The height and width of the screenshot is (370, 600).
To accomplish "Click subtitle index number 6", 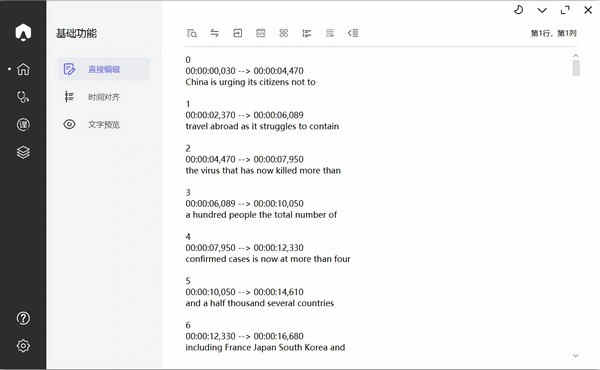I will tap(188, 325).
